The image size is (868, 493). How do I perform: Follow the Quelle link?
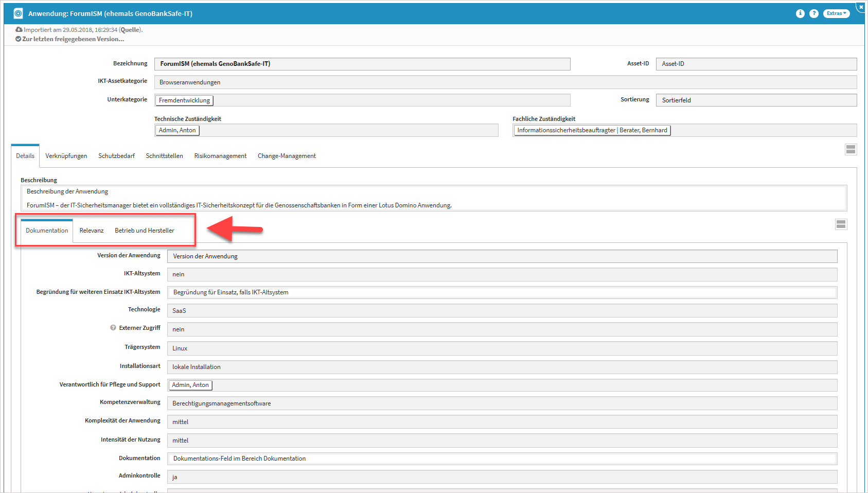pos(131,30)
